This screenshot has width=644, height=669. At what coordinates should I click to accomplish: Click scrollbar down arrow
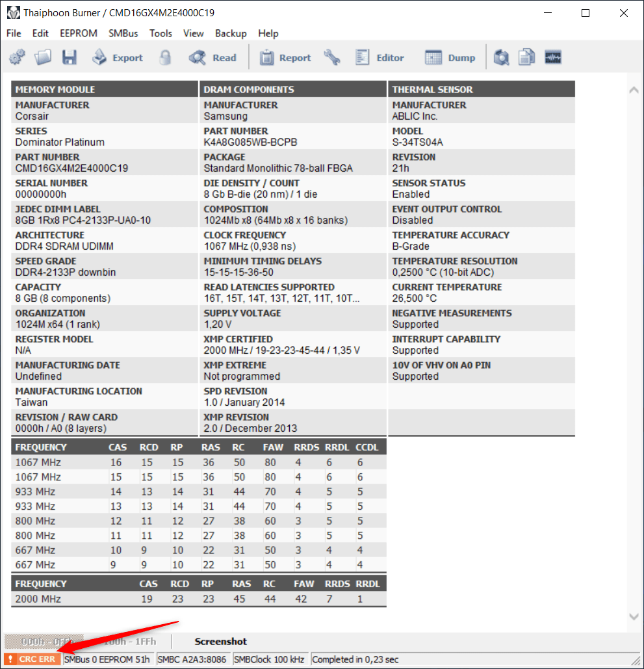(634, 616)
